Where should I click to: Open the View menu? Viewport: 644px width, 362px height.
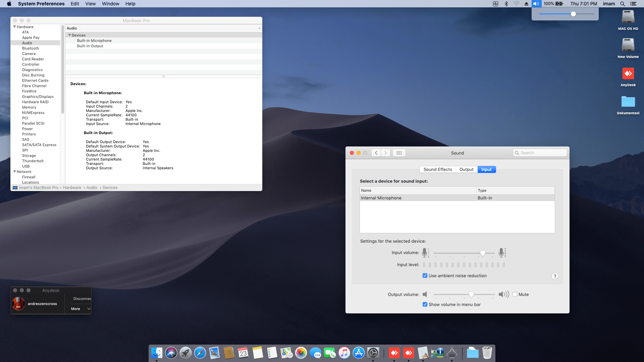tap(90, 4)
